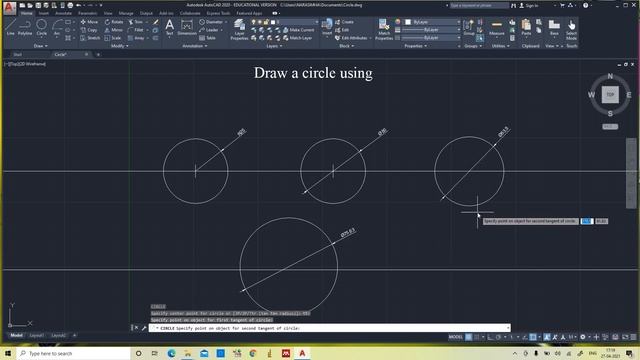
Task: Click Windows Type here to search box
Action: click(x=73, y=353)
